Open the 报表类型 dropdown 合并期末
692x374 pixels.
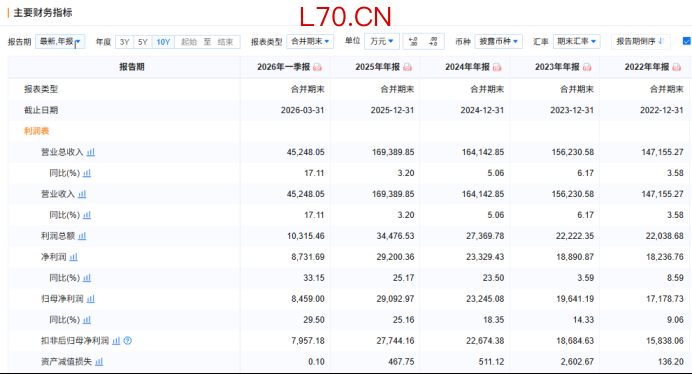coord(310,42)
